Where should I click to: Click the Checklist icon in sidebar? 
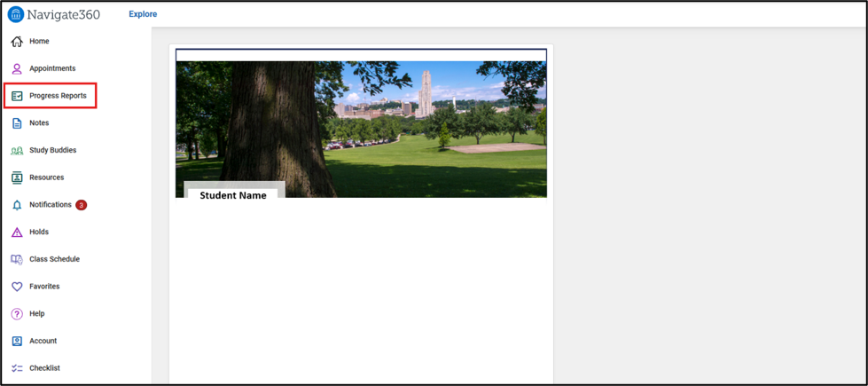pos(17,367)
